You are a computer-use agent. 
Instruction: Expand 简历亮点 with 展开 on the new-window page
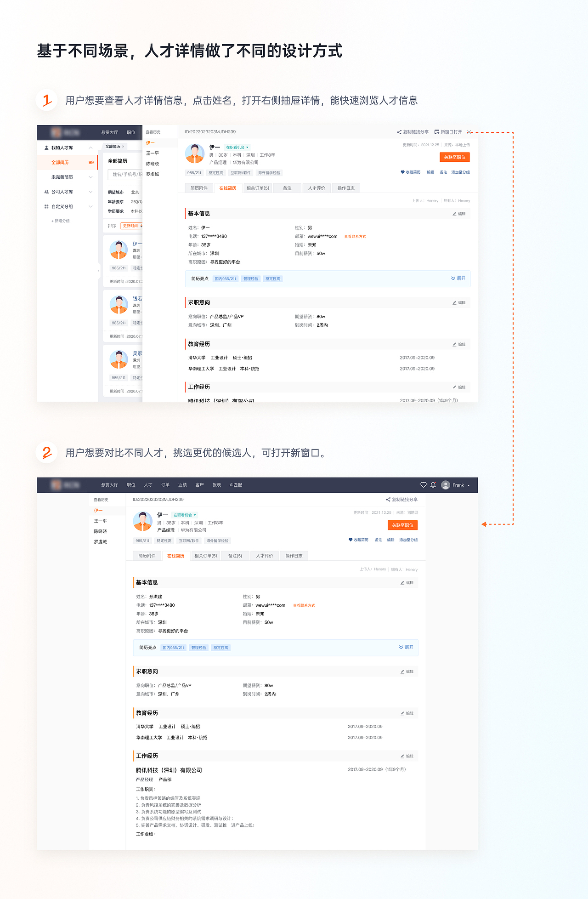(x=406, y=647)
